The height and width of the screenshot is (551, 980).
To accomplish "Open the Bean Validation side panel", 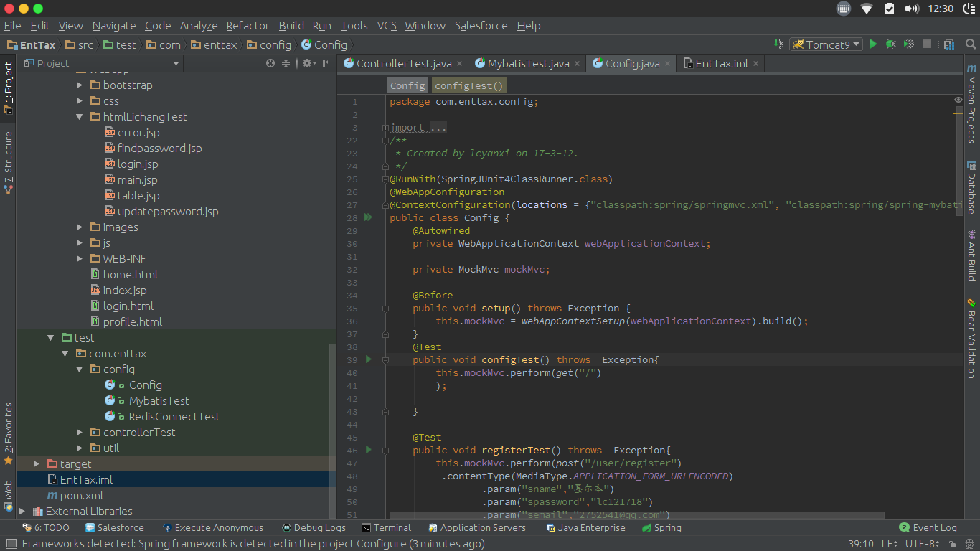I will point(971,339).
